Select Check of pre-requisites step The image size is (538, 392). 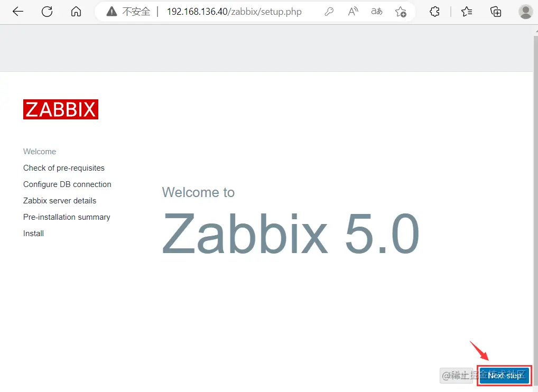pos(64,168)
